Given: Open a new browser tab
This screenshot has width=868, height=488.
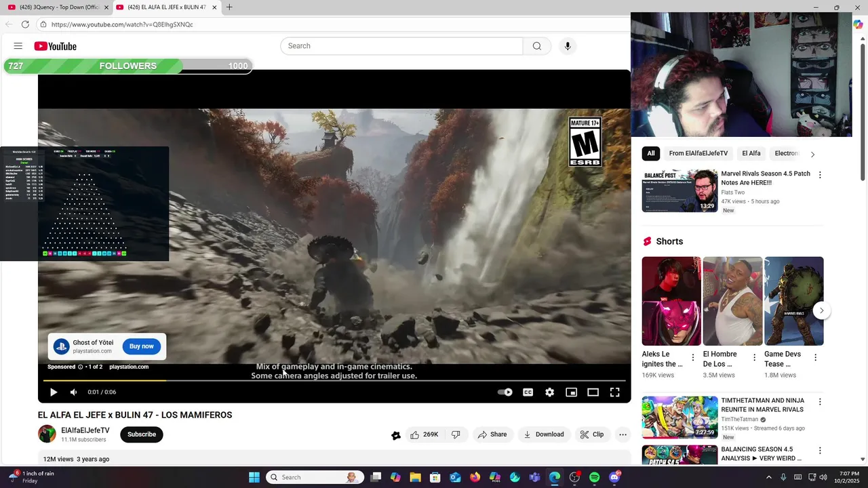Looking at the screenshot, I should point(229,7).
